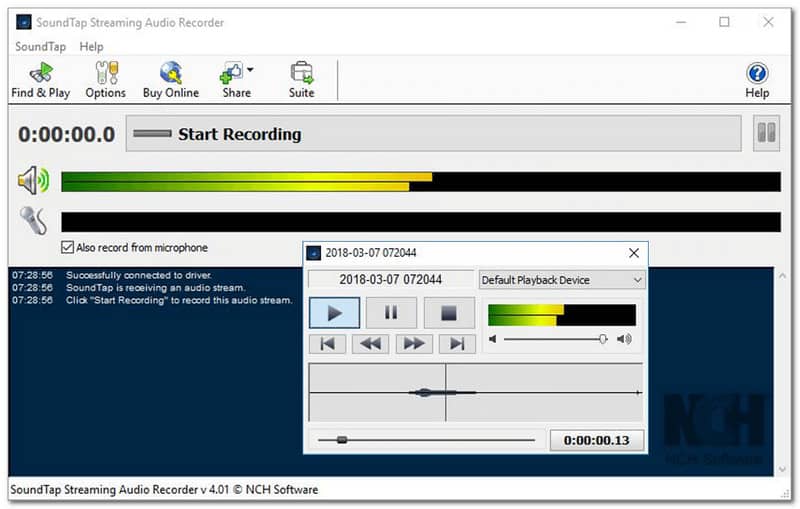The width and height of the screenshot is (800, 509).
Task: Click the player's playback level meter
Action: pyautogui.click(x=562, y=315)
